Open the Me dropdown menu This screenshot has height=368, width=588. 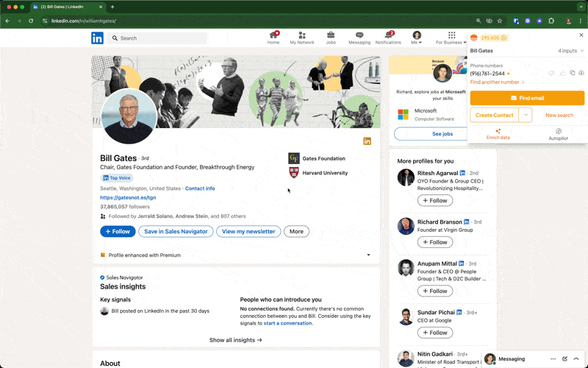pos(417,38)
